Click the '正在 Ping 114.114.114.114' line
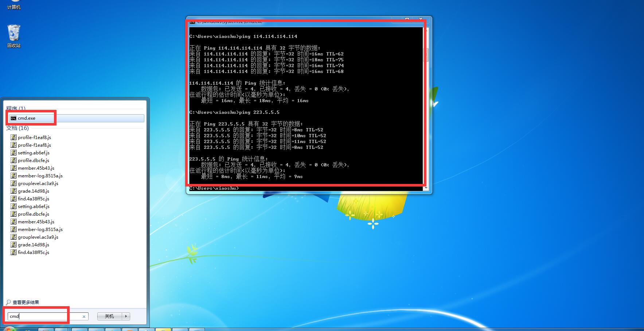644x331 pixels. point(255,48)
